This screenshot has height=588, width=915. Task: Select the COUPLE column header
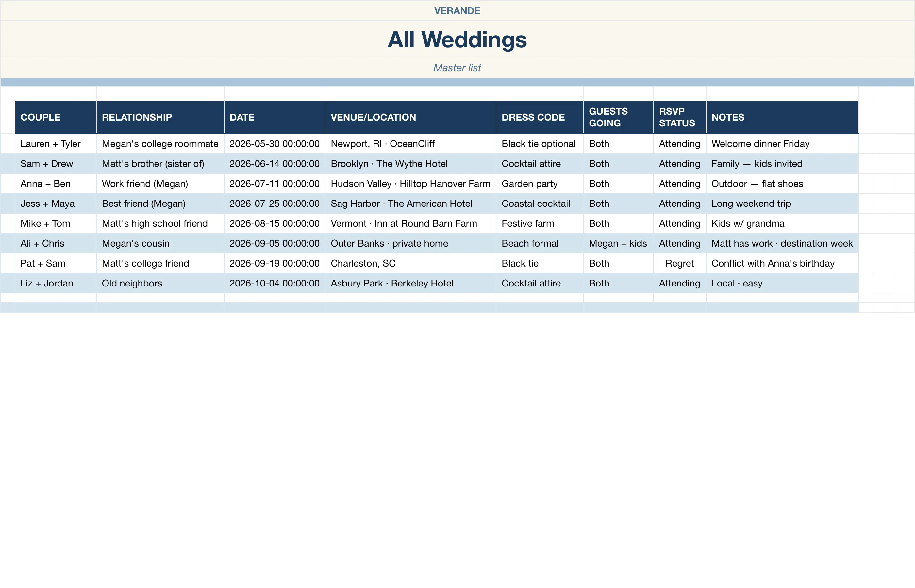coord(56,117)
